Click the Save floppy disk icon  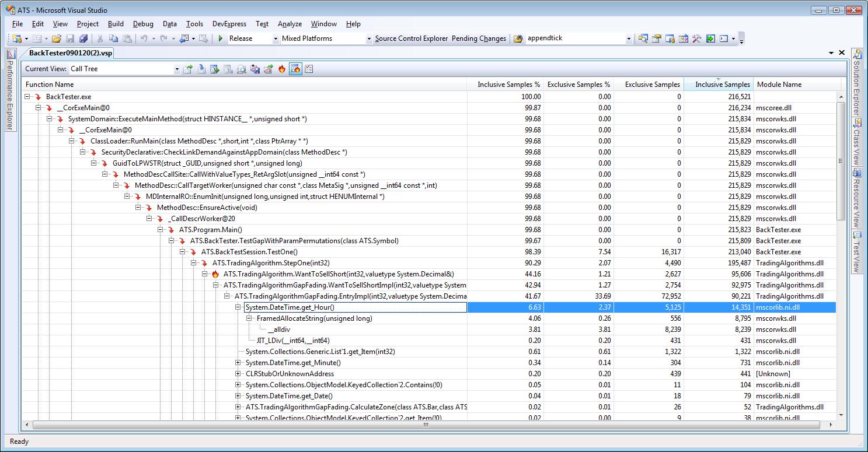pos(70,38)
